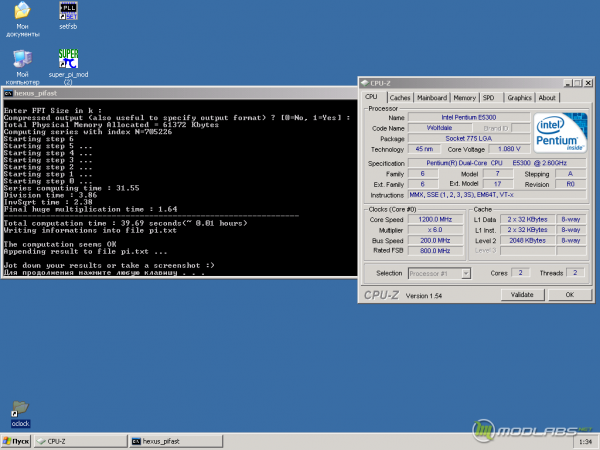
Task: Click the Name field Intel Pentium E5300
Action: (x=469, y=117)
